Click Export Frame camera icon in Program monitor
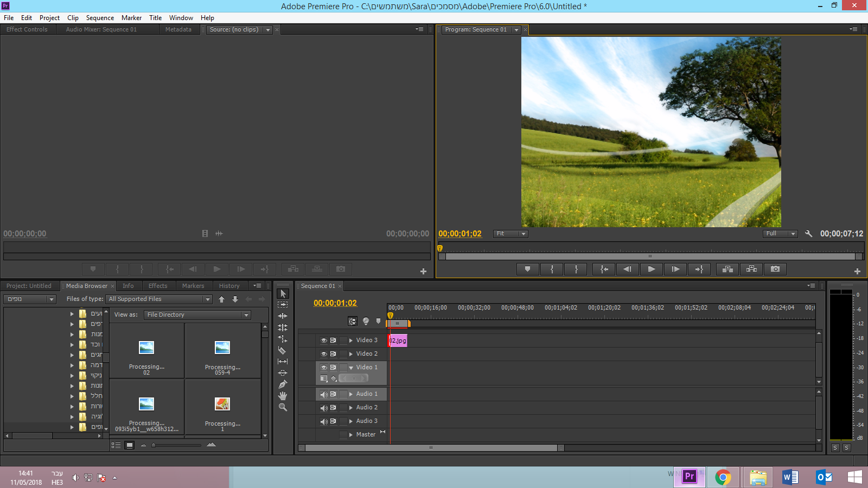This screenshot has width=868, height=488. point(775,269)
